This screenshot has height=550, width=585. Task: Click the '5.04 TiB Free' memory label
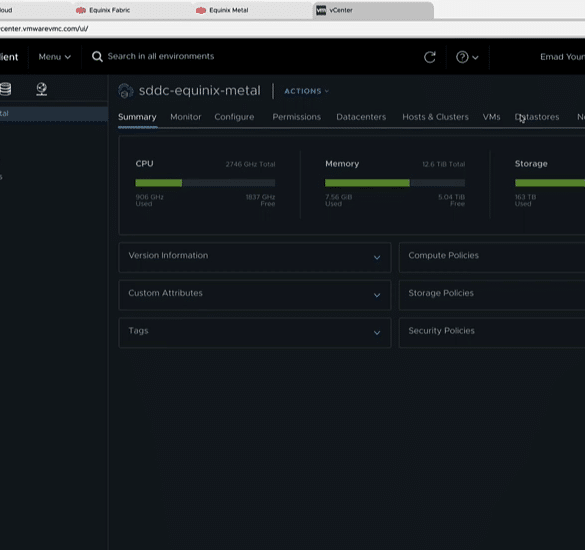click(x=451, y=200)
